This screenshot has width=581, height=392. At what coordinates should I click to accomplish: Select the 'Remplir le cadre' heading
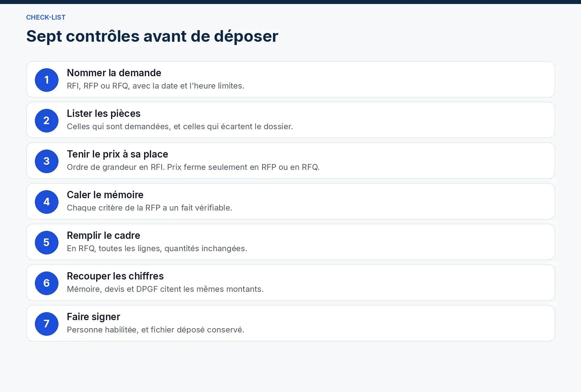click(x=103, y=236)
